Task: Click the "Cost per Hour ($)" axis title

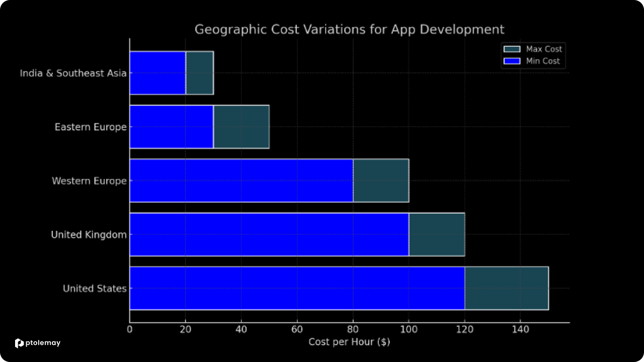Action: (349, 342)
